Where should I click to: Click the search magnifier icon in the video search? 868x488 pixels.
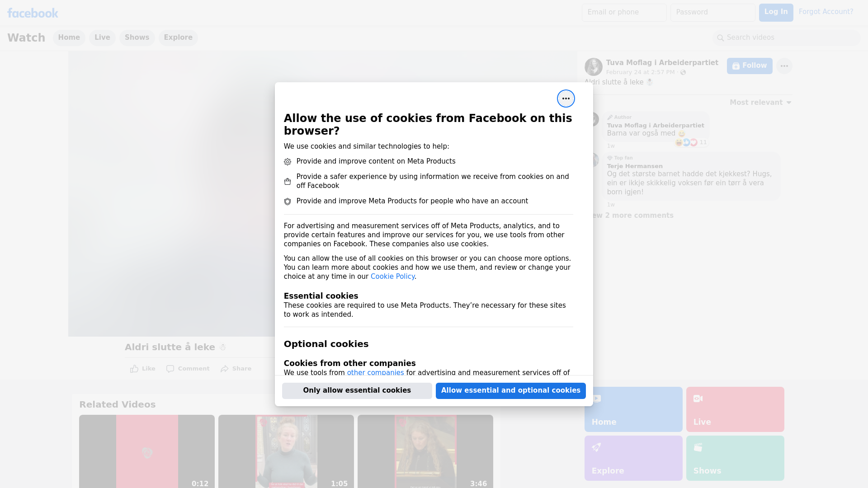[x=721, y=38]
